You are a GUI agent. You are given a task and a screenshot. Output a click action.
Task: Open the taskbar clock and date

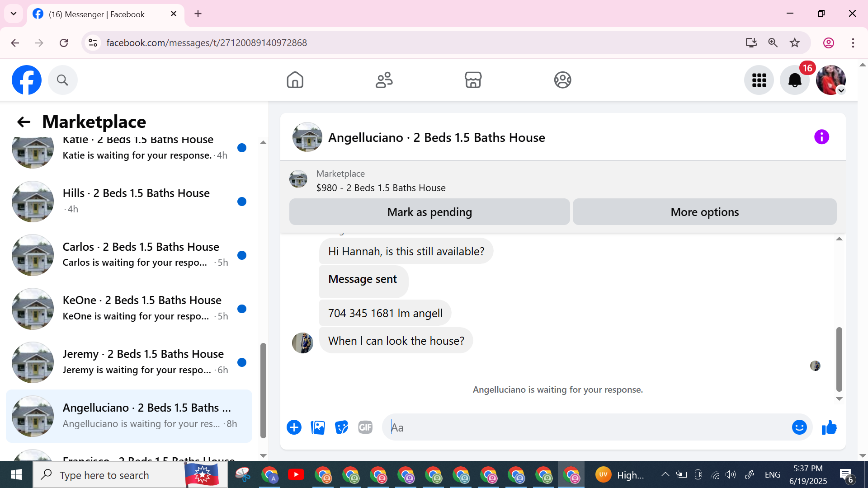click(x=808, y=474)
